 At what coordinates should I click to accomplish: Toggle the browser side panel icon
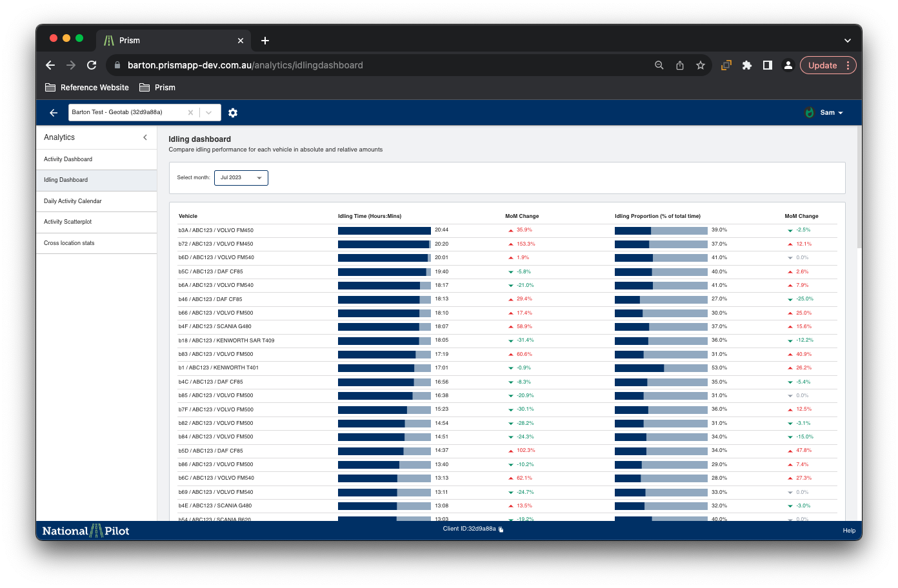click(768, 65)
